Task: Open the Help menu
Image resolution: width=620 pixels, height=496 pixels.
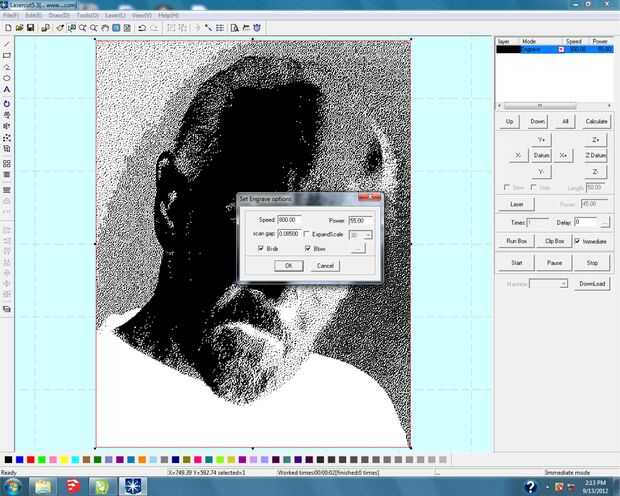Action: [x=168, y=15]
